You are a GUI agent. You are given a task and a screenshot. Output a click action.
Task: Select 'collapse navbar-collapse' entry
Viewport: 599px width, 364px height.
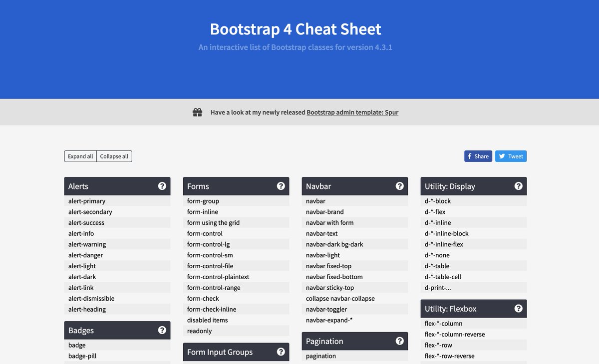[x=355, y=298]
